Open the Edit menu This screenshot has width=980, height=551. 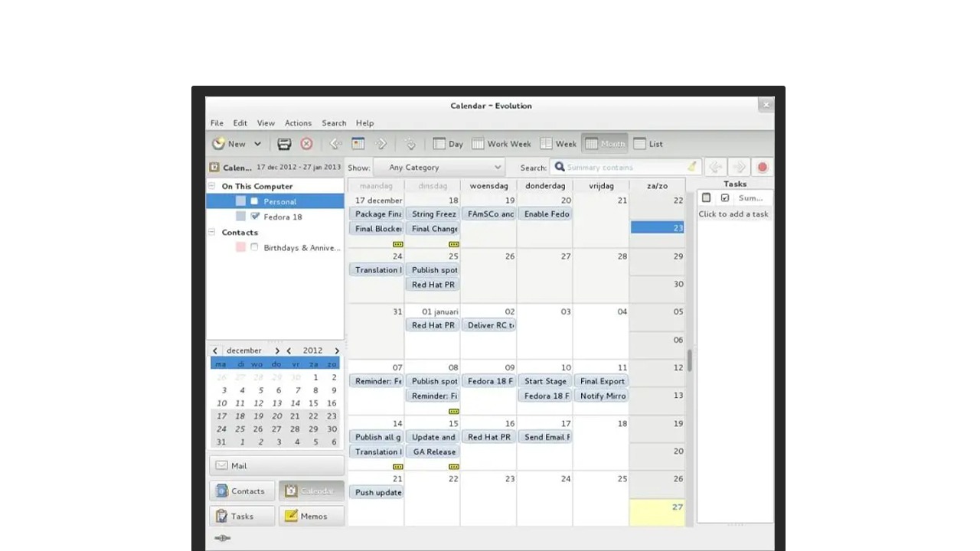point(240,123)
